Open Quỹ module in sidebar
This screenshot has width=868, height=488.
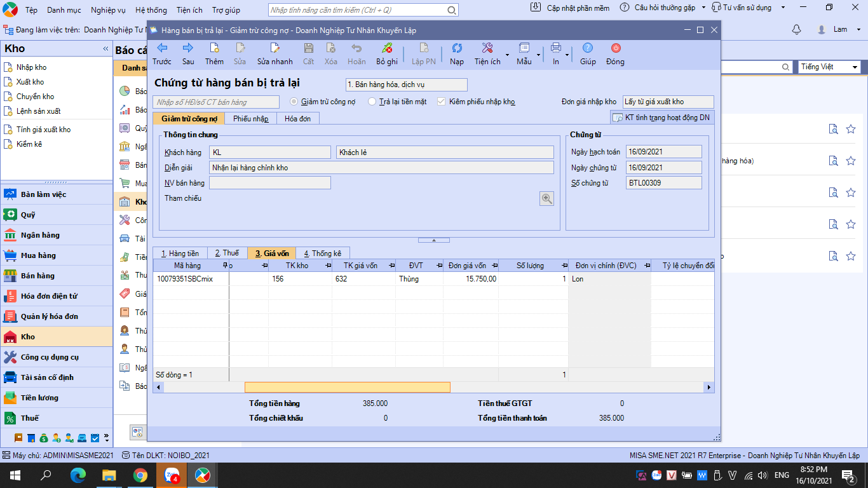click(57, 215)
